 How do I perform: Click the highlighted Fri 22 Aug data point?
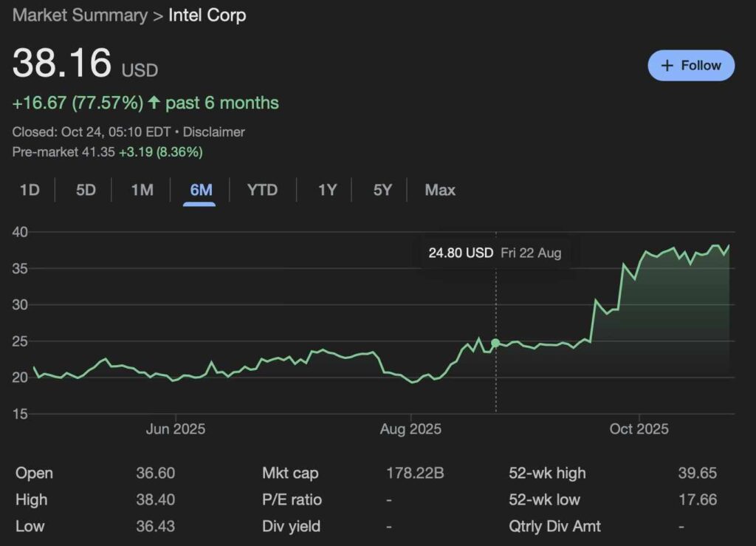(495, 343)
